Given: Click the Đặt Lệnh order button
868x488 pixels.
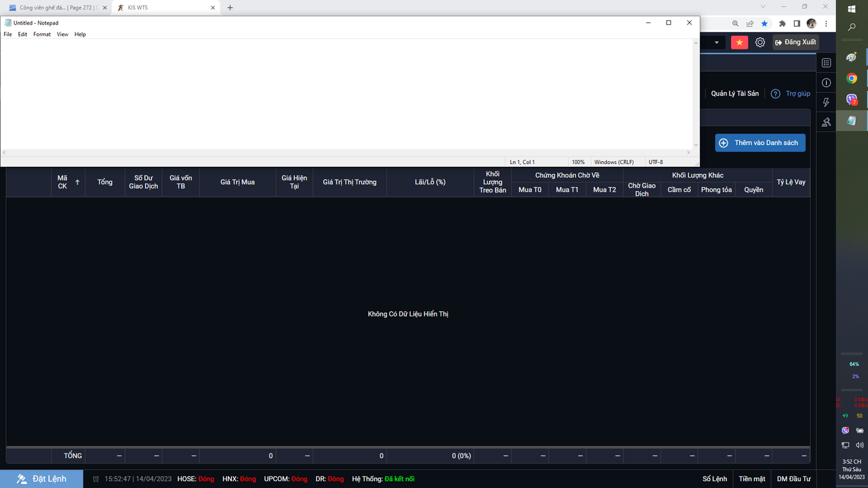Looking at the screenshot, I should click(x=41, y=479).
